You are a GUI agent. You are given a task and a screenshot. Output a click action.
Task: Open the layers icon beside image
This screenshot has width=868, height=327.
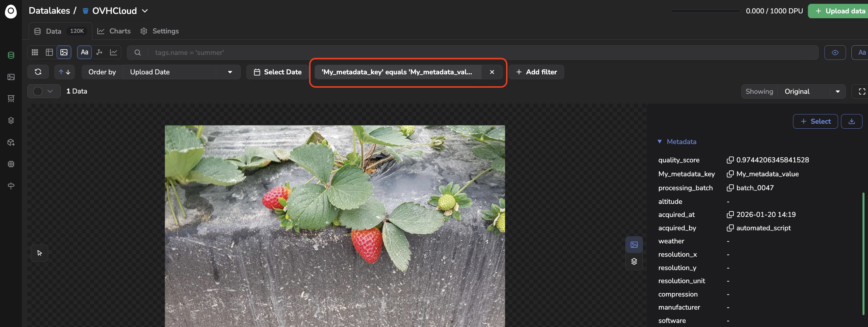(x=634, y=261)
